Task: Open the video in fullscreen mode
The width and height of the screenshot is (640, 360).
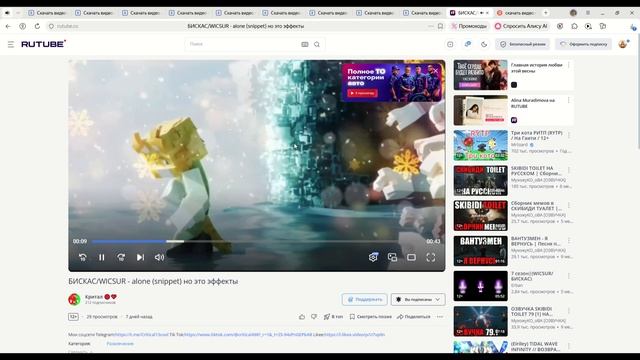Action: point(431,257)
